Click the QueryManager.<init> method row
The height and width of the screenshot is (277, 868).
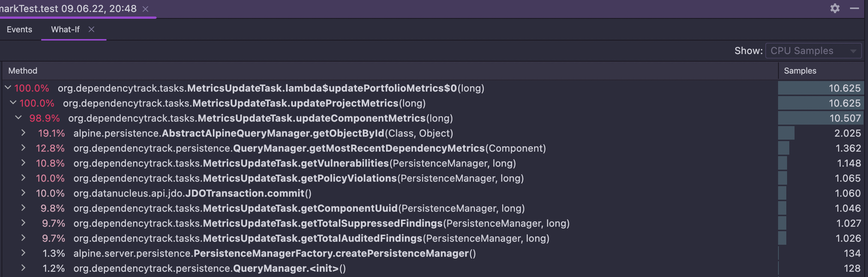pos(209,268)
